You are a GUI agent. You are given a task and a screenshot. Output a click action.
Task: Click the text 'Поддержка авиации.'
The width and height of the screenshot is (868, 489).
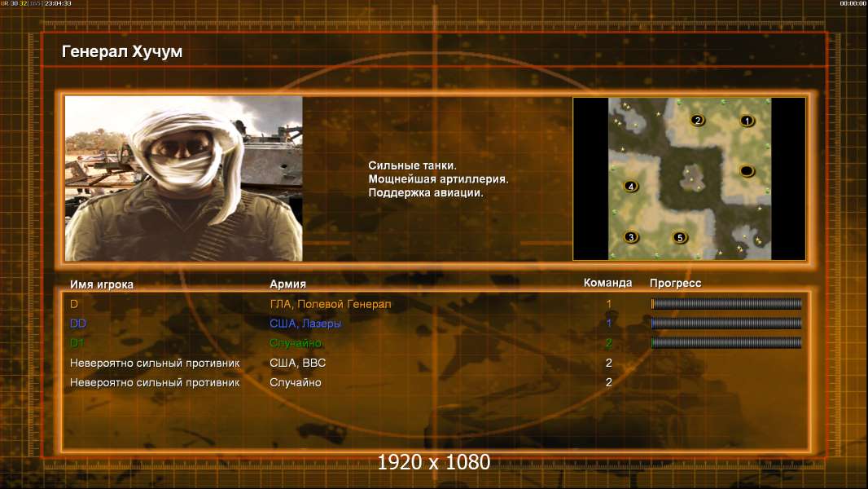coord(426,192)
